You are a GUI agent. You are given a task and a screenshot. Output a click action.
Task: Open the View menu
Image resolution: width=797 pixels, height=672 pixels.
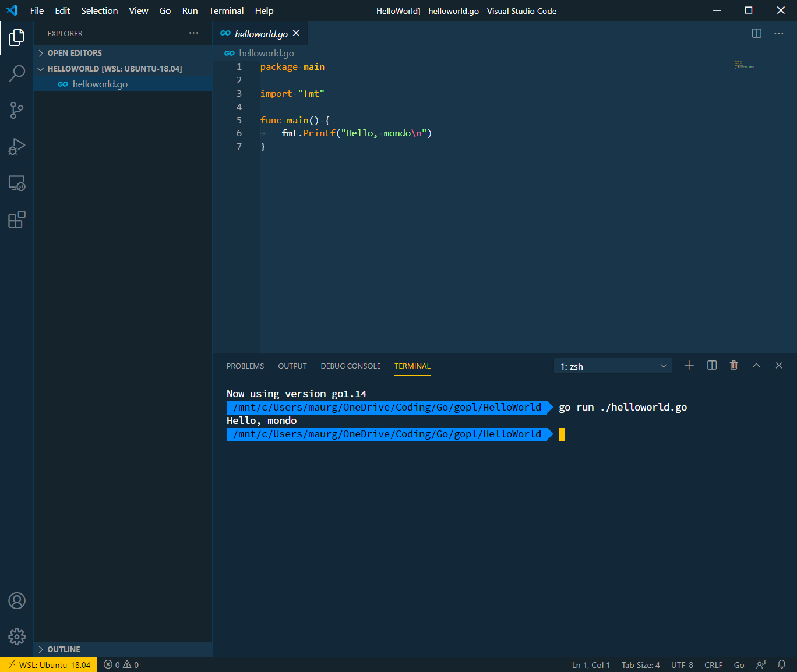(x=138, y=10)
